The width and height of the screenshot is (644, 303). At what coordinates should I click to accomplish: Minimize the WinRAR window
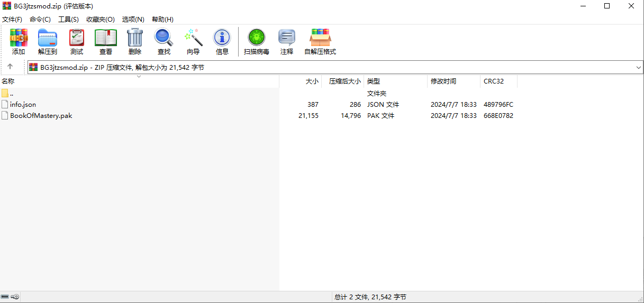pos(583,6)
